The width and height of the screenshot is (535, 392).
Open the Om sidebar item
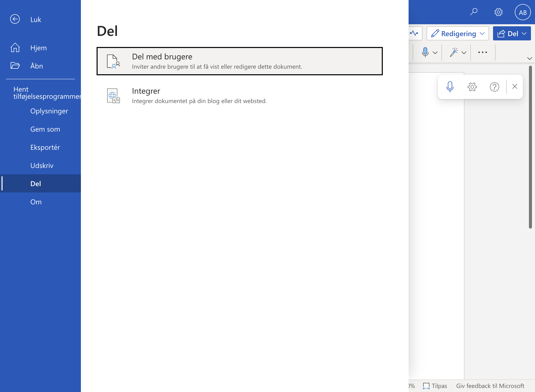pyautogui.click(x=40, y=202)
